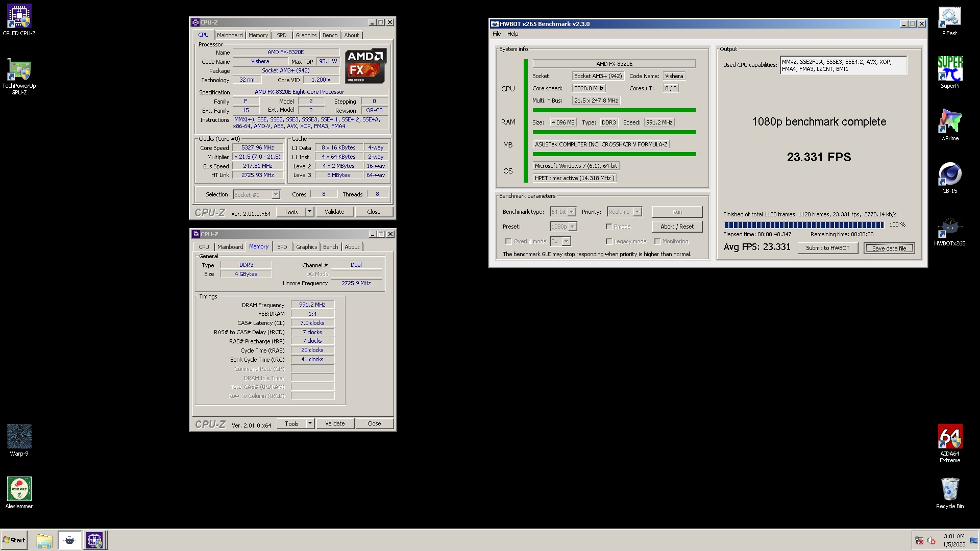Open the CB-15 Cinebench desktop shortcut
Image resolution: width=980 pixels, height=551 pixels.
949,178
